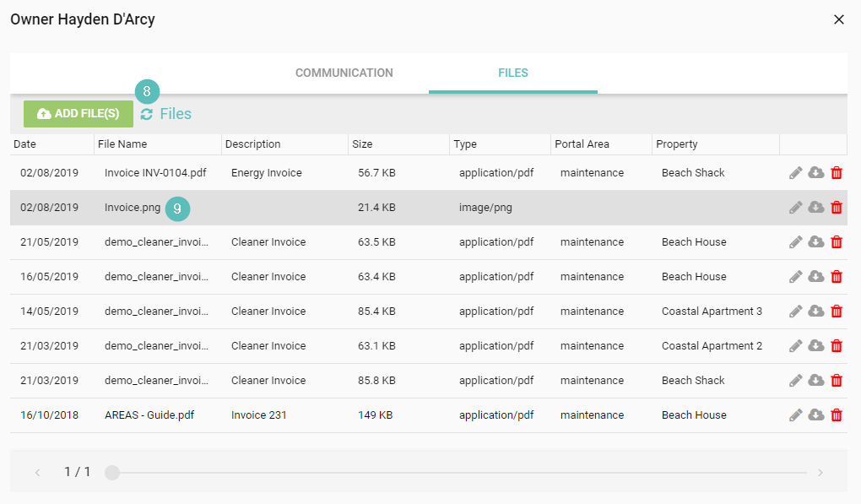
Task: Sort by the Size column header
Action: click(x=362, y=144)
